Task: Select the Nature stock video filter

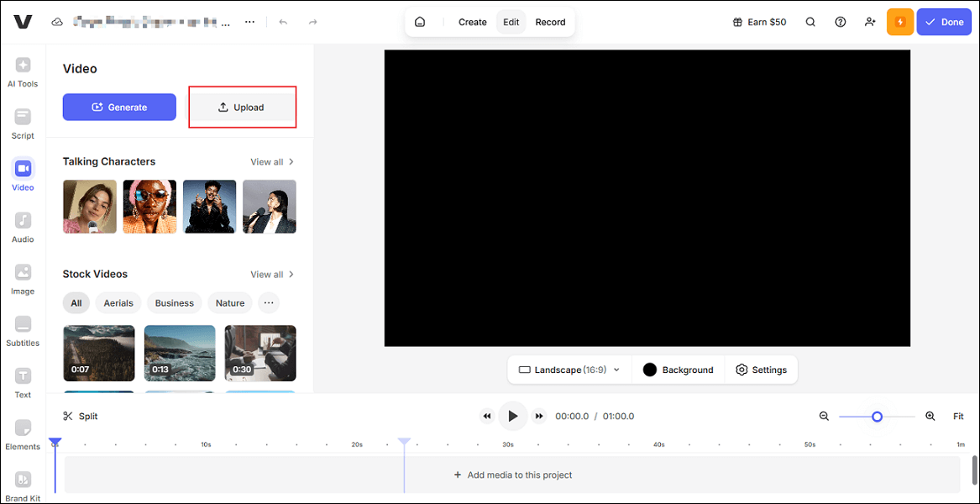Action: pyautogui.click(x=229, y=302)
